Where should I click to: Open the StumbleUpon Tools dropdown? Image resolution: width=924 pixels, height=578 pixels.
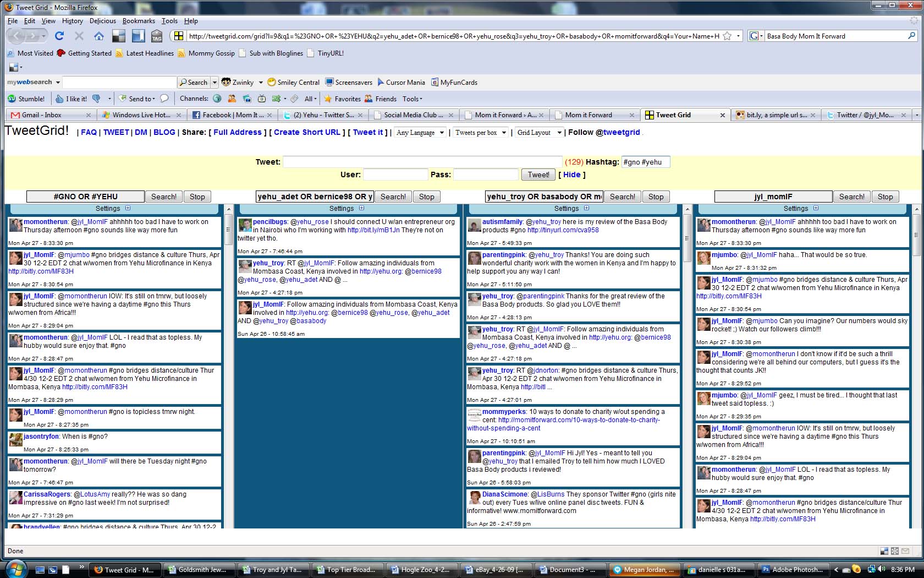click(413, 99)
